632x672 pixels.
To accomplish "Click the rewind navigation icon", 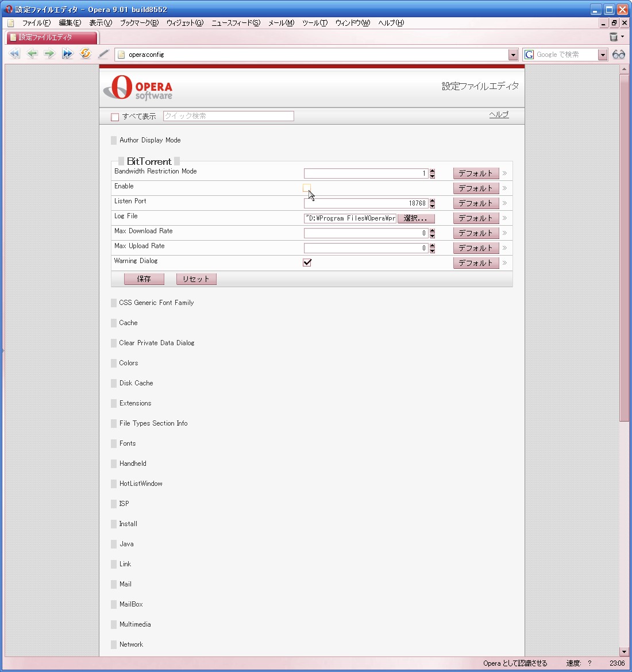I will [14, 54].
